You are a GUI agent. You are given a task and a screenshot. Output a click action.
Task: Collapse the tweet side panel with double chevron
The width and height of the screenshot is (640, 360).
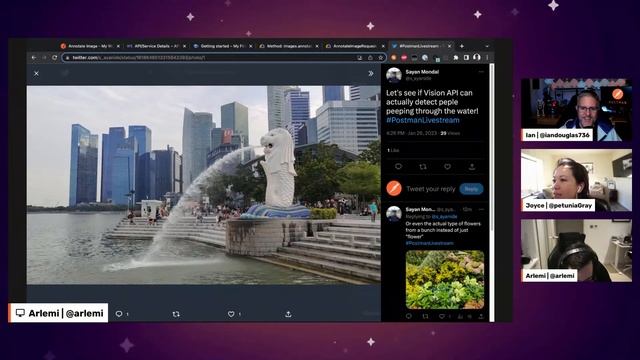pos(371,73)
